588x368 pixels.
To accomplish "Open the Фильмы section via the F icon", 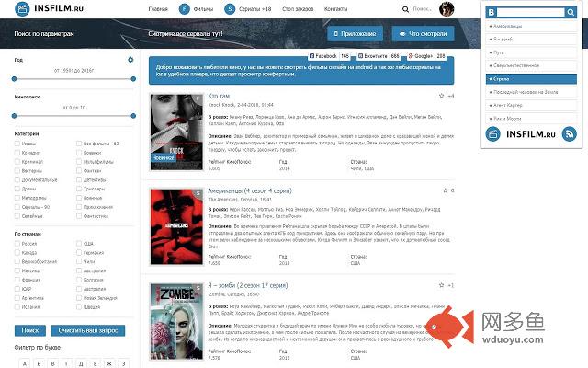I will pos(184,8).
